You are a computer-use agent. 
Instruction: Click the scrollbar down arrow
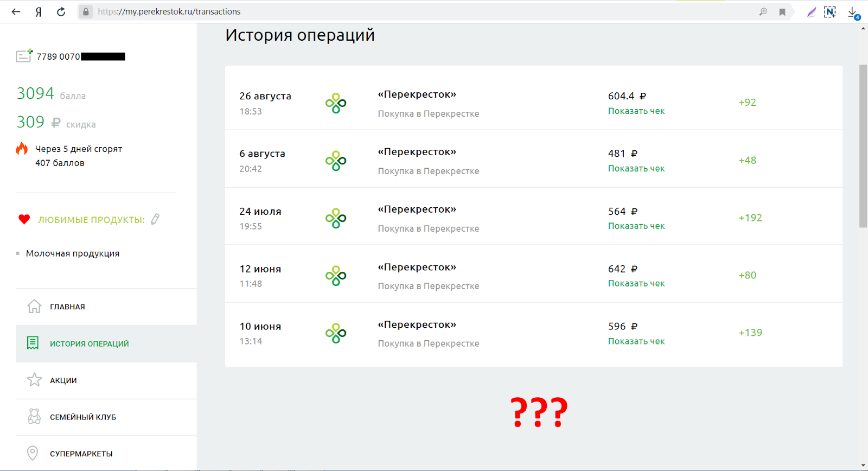pyautogui.click(x=863, y=466)
